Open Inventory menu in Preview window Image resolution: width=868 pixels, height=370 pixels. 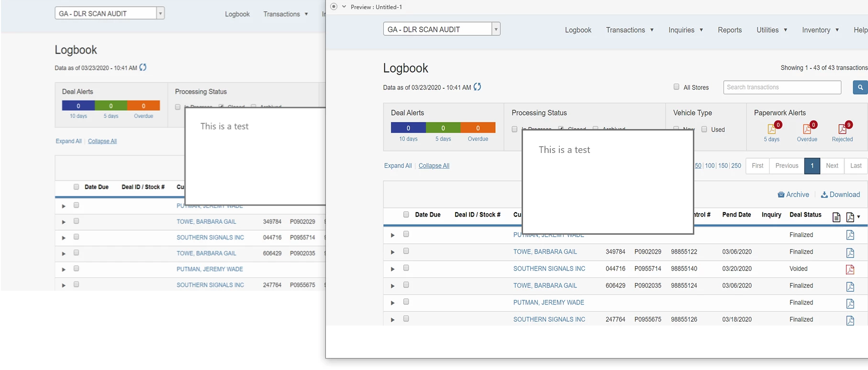(820, 30)
